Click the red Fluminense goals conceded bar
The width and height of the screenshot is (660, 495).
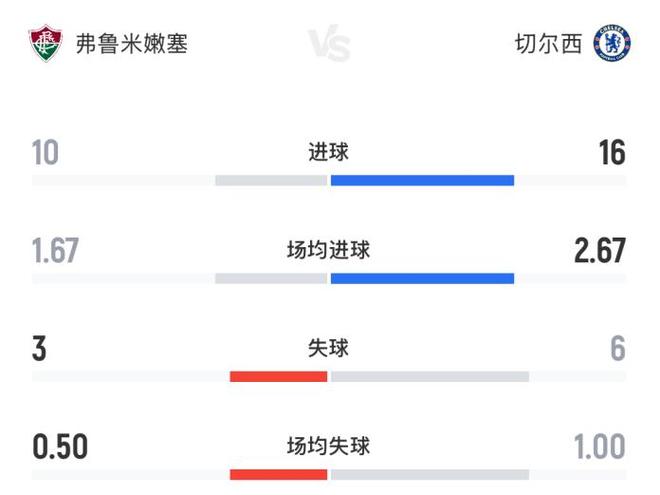pyautogui.click(x=278, y=377)
